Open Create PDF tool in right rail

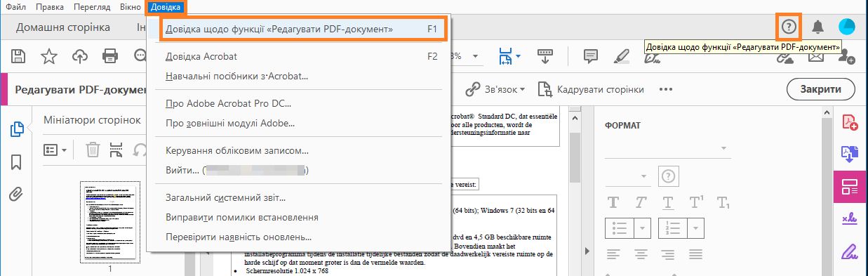pos(850,123)
